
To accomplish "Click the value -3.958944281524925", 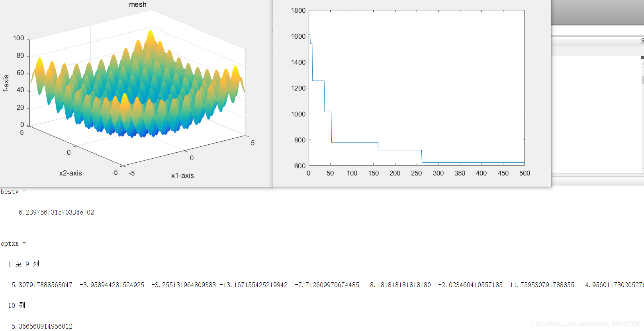I will click(x=112, y=285).
